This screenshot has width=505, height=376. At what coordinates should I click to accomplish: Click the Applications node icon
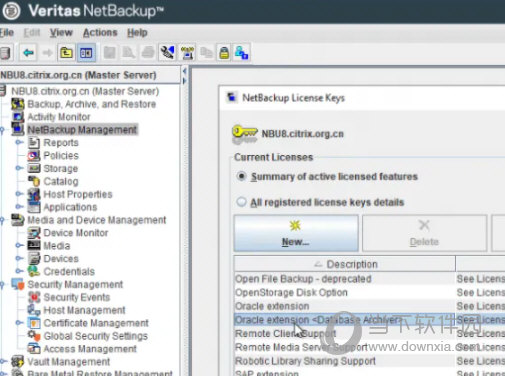(34, 207)
